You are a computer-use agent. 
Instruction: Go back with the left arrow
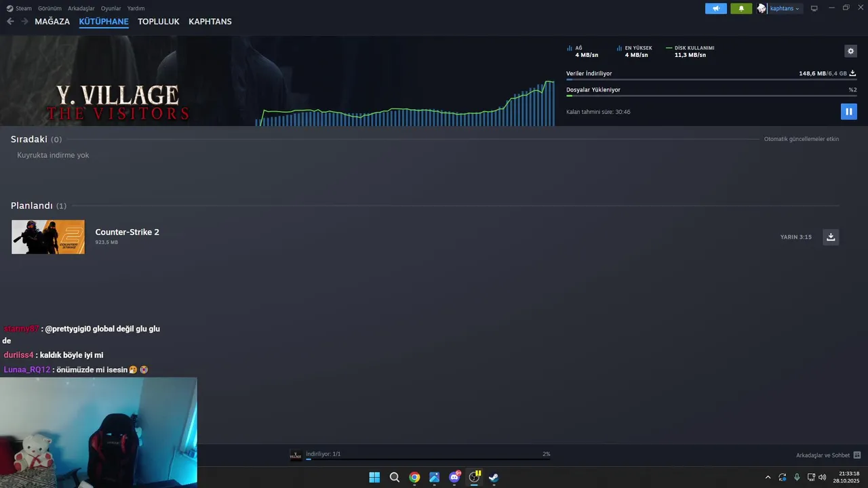[x=10, y=22]
